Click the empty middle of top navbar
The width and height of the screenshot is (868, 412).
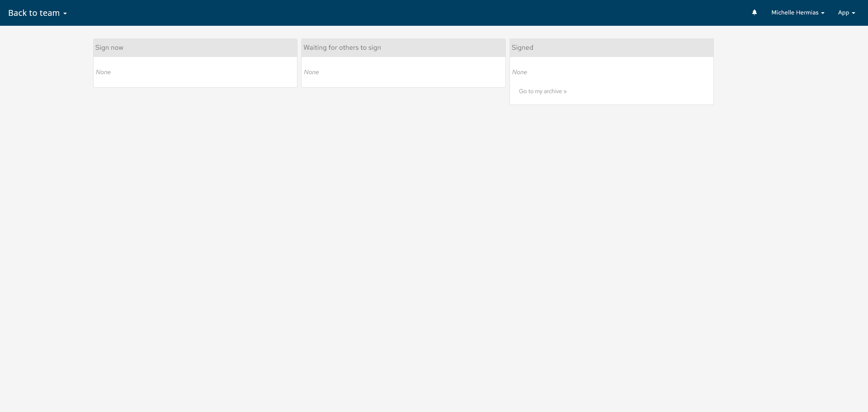407,13
